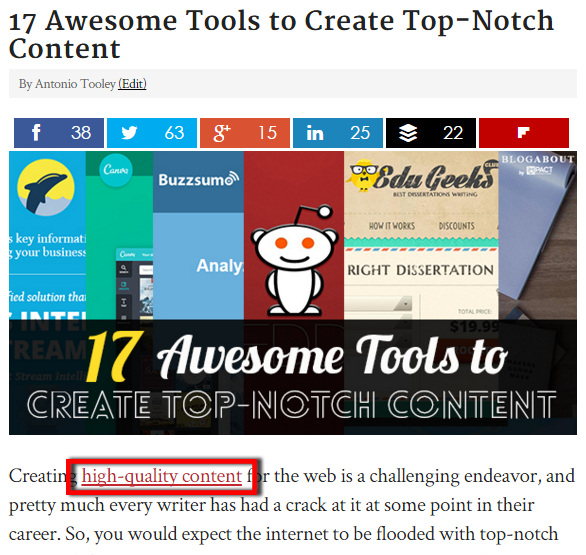
Task: Share the article via Twitter bird icon
Action: 129,133
